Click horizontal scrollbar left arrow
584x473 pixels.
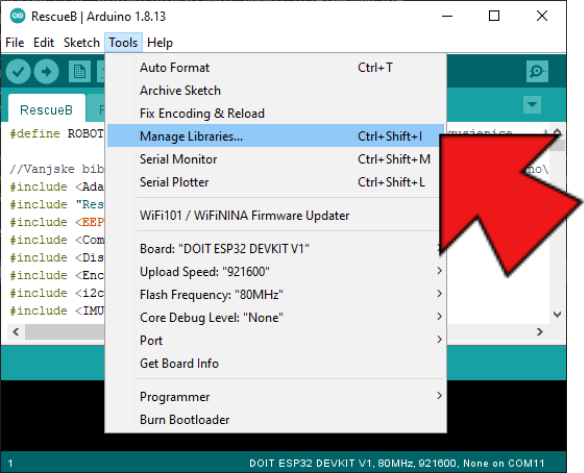click(16, 331)
